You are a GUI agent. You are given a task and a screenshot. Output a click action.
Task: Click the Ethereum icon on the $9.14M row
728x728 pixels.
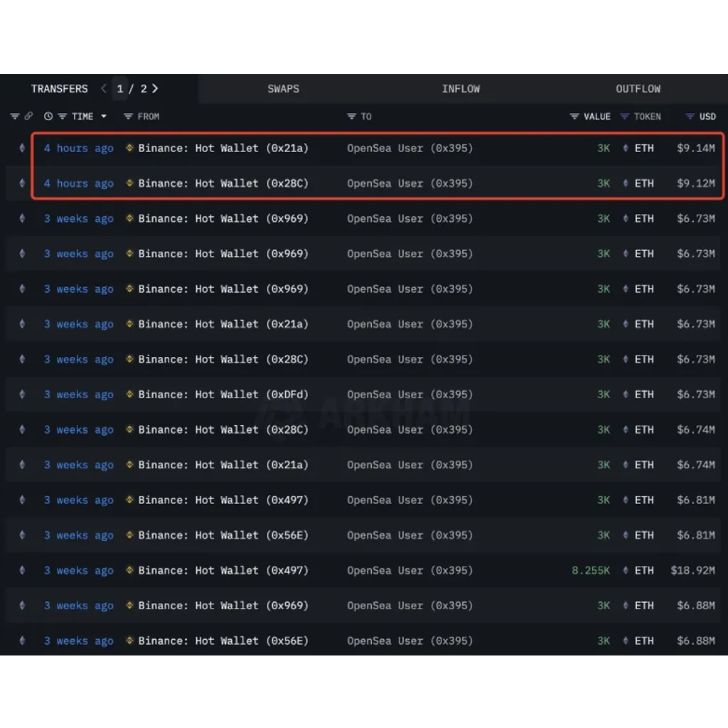pyautogui.click(x=22, y=148)
